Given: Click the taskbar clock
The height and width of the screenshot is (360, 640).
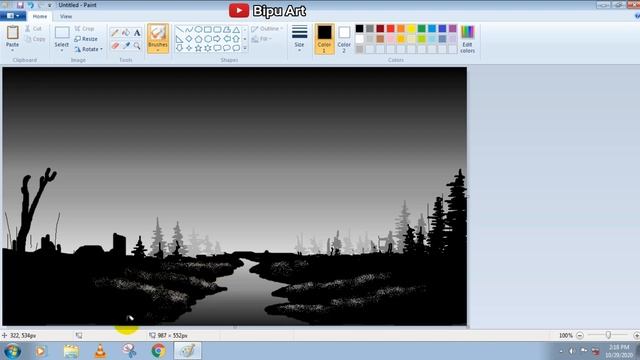Looking at the screenshot, I should (619, 351).
